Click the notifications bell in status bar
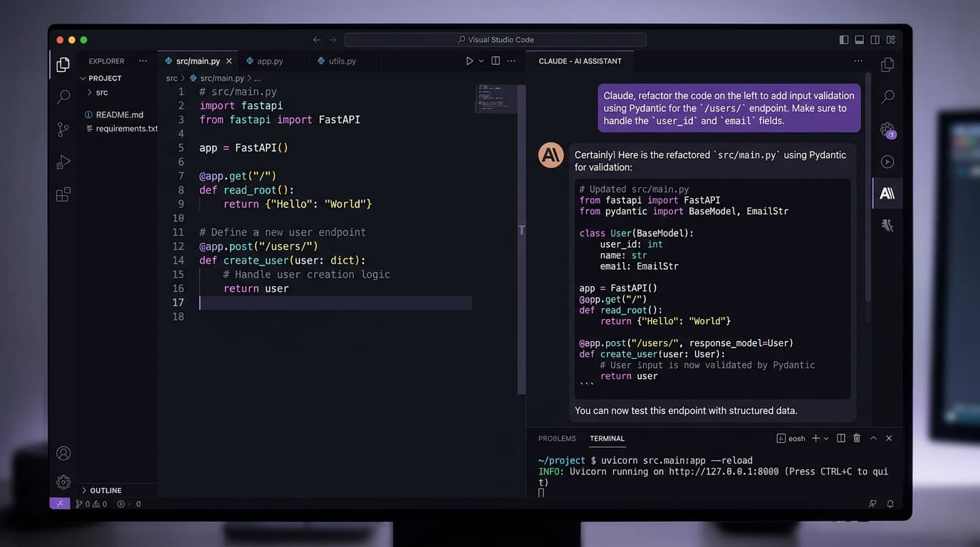 click(x=890, y=504)
